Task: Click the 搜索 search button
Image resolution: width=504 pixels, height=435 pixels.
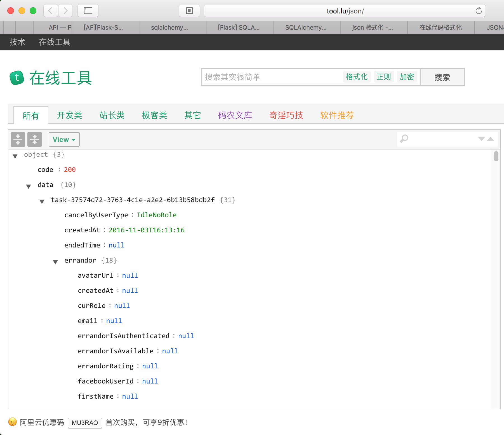Action: 442,77
